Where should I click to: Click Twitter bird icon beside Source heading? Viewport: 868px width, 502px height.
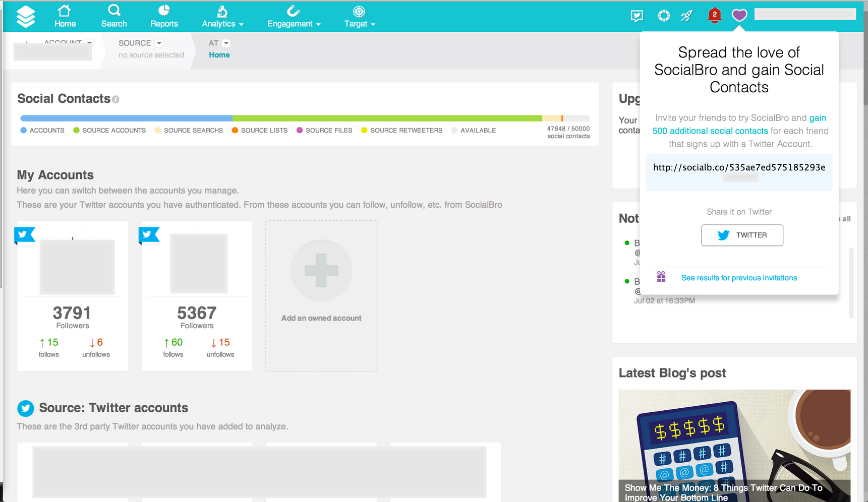pyautogui.click(x=26, y=408)
